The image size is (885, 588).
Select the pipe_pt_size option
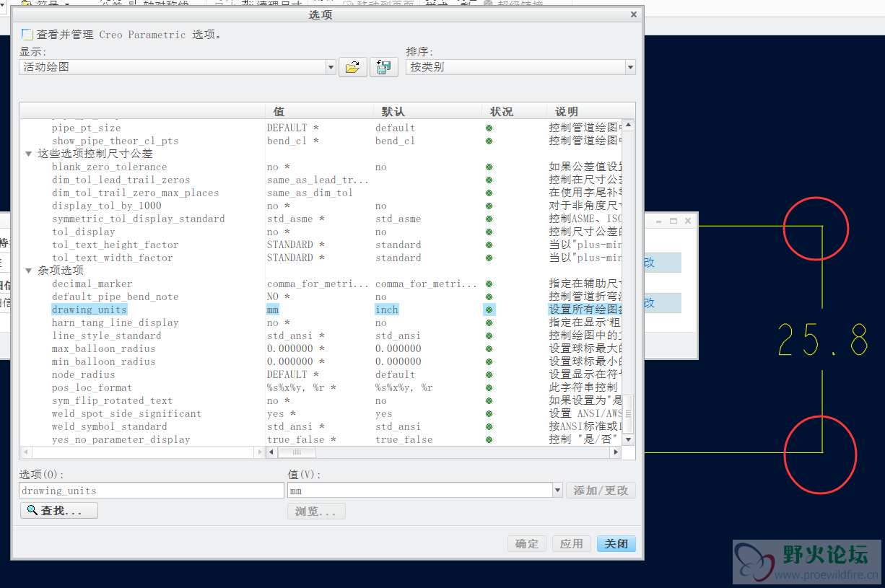coord(87,128)
